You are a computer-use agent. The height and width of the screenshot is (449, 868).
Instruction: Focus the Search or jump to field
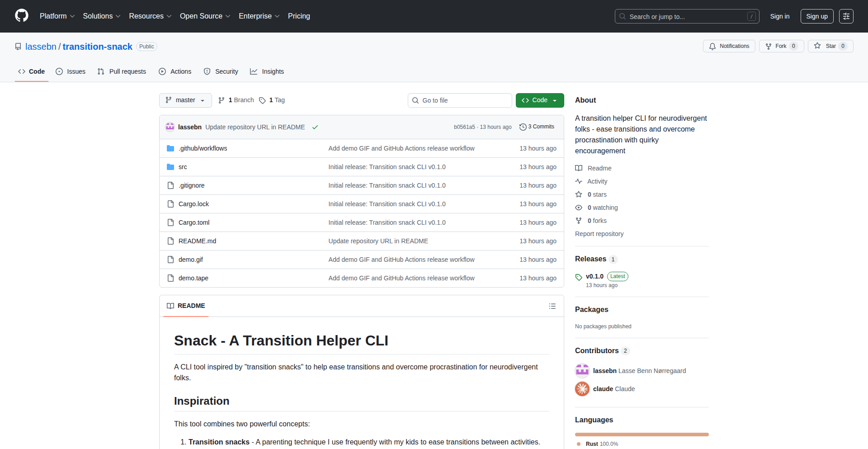pos(687,16)
